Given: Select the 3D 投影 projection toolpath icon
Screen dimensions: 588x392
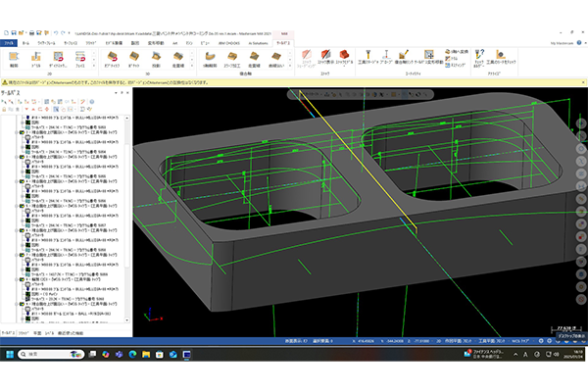Looking at the screenshot, I should point(156,59).
